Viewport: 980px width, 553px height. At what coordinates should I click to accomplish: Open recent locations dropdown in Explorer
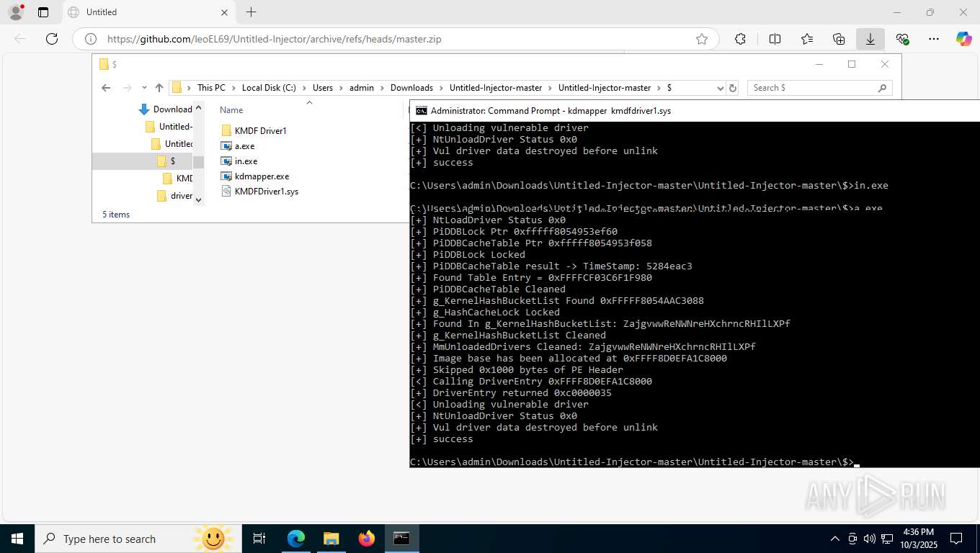[x=144, y=88]
